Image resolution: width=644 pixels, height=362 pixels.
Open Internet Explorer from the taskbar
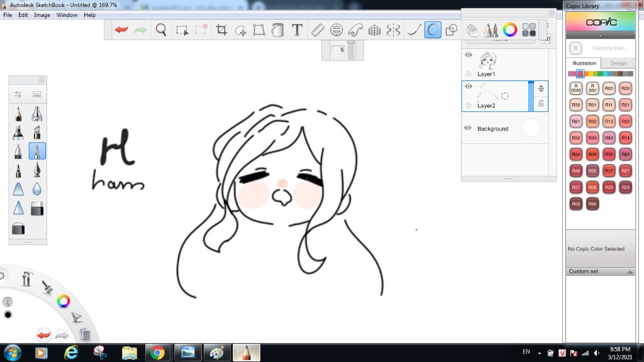[x=71, y=353]
